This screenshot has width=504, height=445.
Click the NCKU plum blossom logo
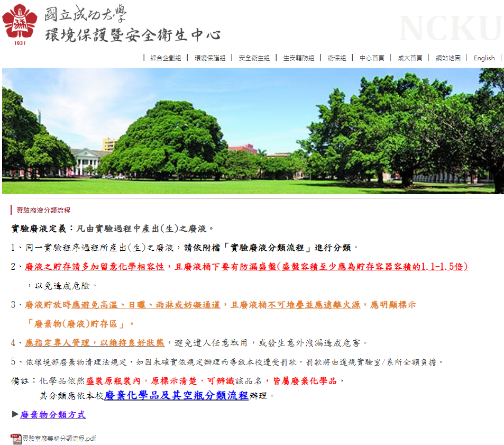coord(20,22)
